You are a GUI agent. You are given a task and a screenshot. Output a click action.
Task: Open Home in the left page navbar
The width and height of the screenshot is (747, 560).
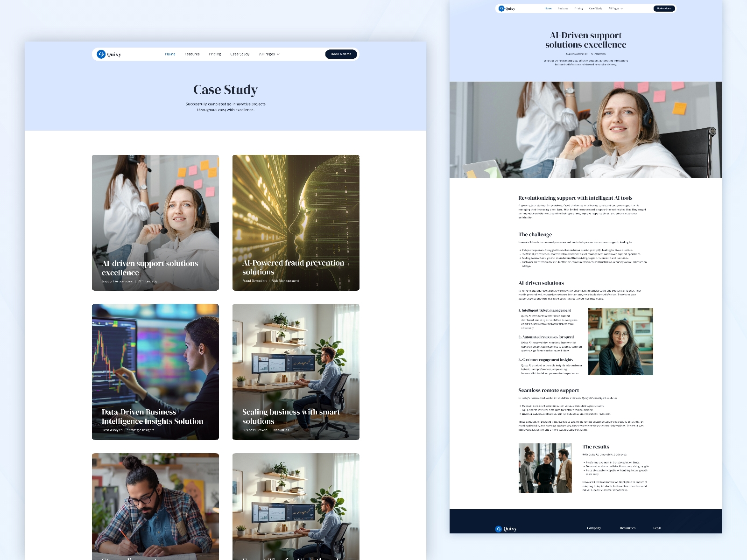click(170, 54)
